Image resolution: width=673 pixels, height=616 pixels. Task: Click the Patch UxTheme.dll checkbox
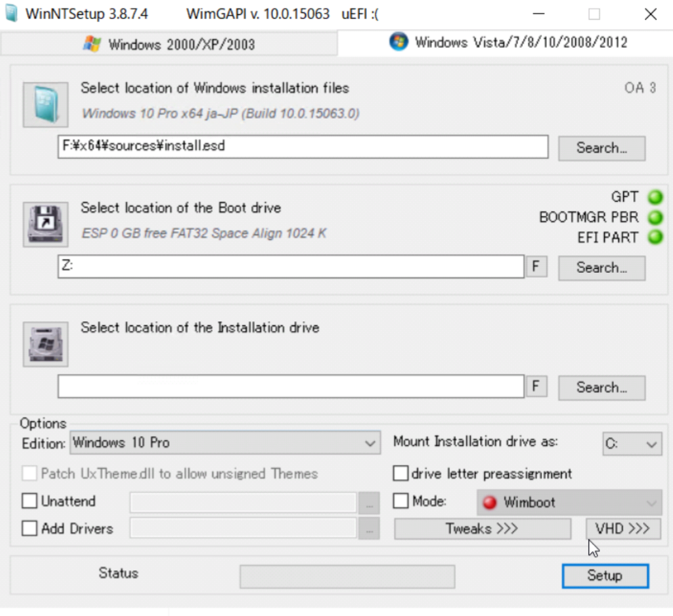(x=29, y=473)
